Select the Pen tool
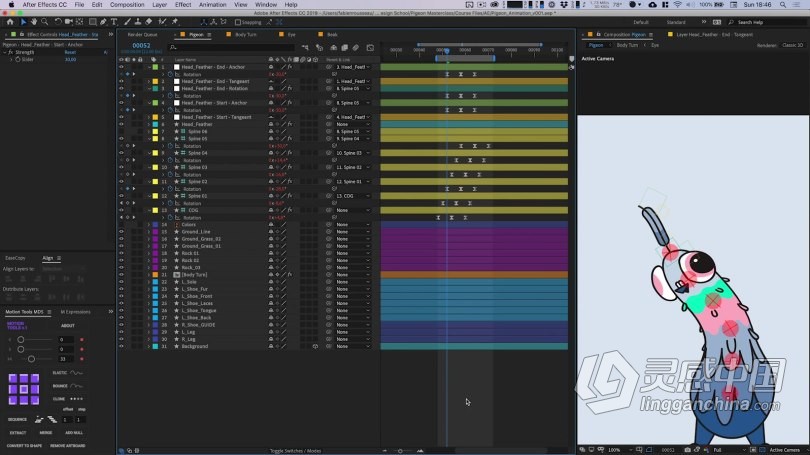Viewport: 810px width, 455px height. coord(103,22)
